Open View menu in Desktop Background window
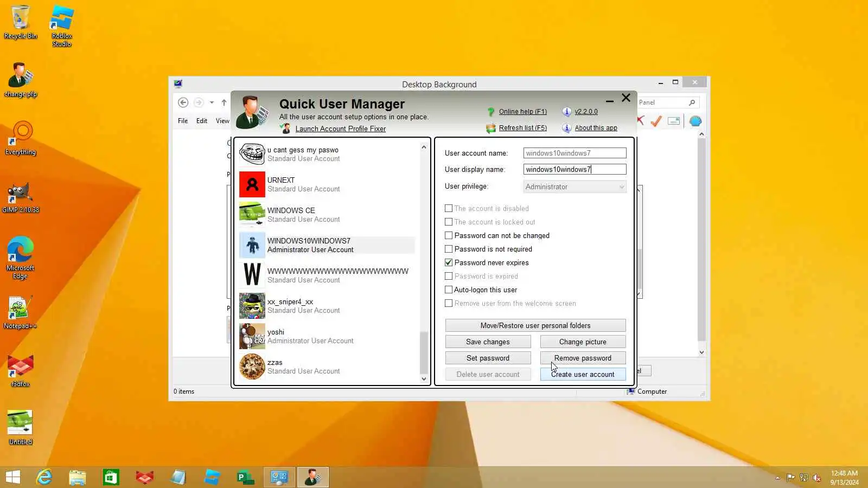This screenshot has width=868, height=488. pos(222,121)
